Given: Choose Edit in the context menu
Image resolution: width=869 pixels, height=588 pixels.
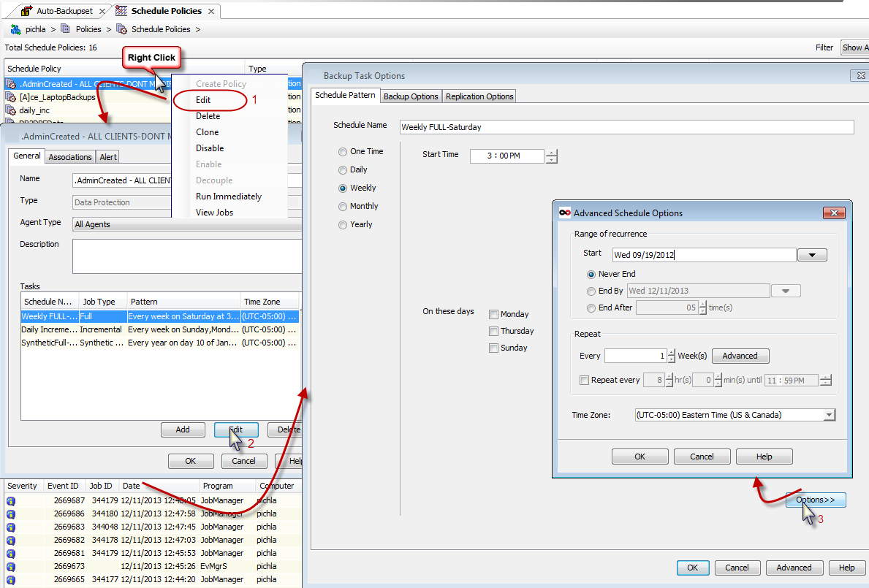Looking at the screenshot, I should (203, 100).
